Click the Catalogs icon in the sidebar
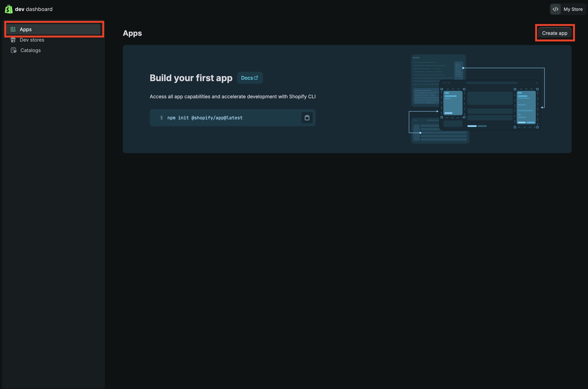 (14, 50)
